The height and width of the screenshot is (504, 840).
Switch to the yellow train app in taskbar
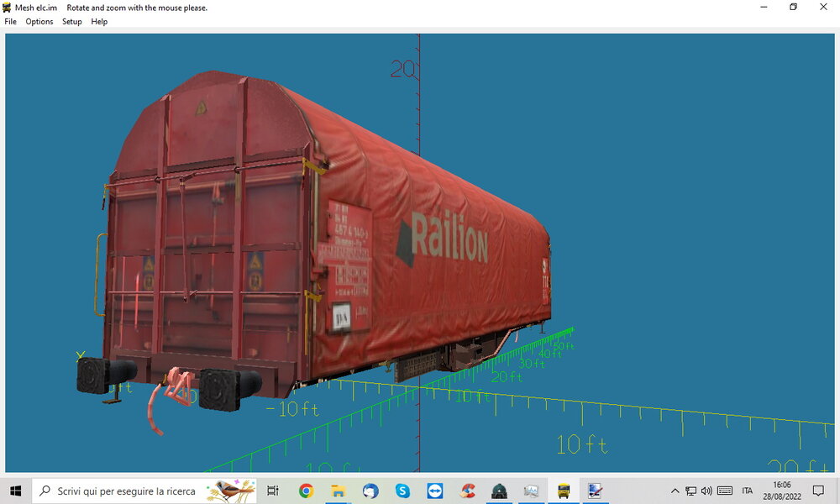point(564,491)
